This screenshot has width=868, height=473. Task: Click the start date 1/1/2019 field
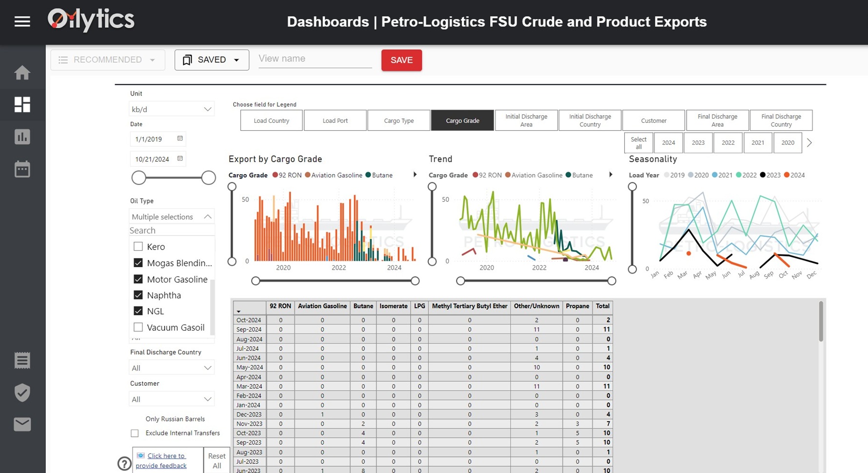coord(158,139)
